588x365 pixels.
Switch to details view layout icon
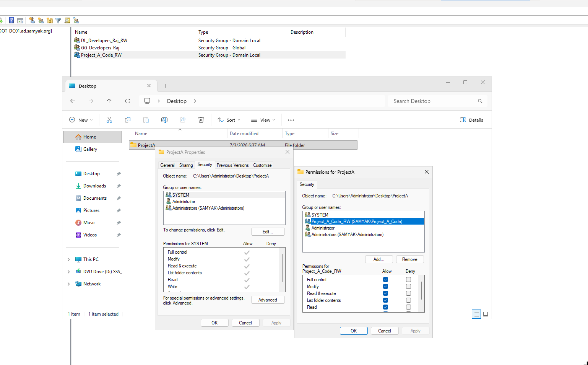tap(476, 314)
